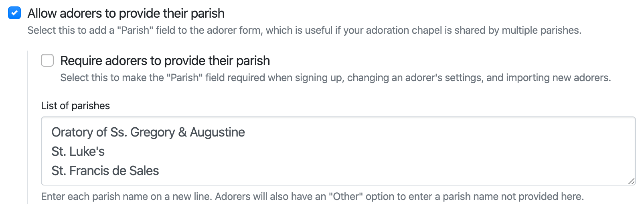644x212 pixels.
Task: Click the "Allow adorers to provide their parish" label
Action: coord(126,13)
